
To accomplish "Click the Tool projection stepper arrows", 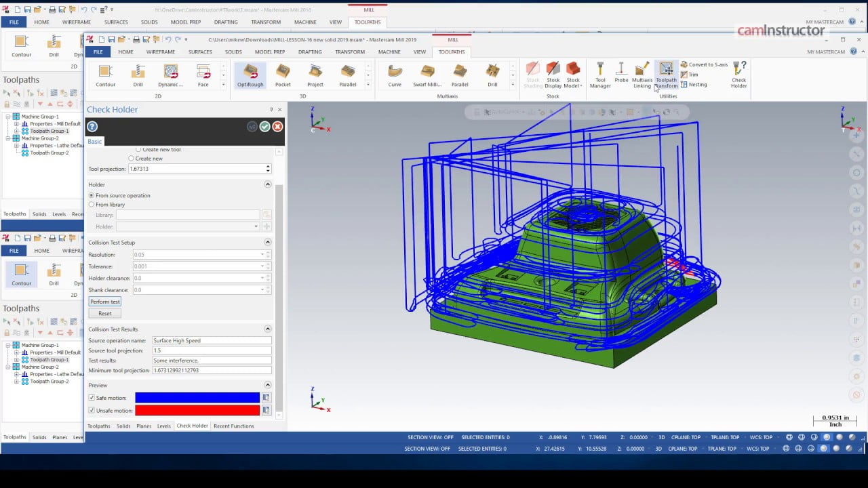I will 268,169.
